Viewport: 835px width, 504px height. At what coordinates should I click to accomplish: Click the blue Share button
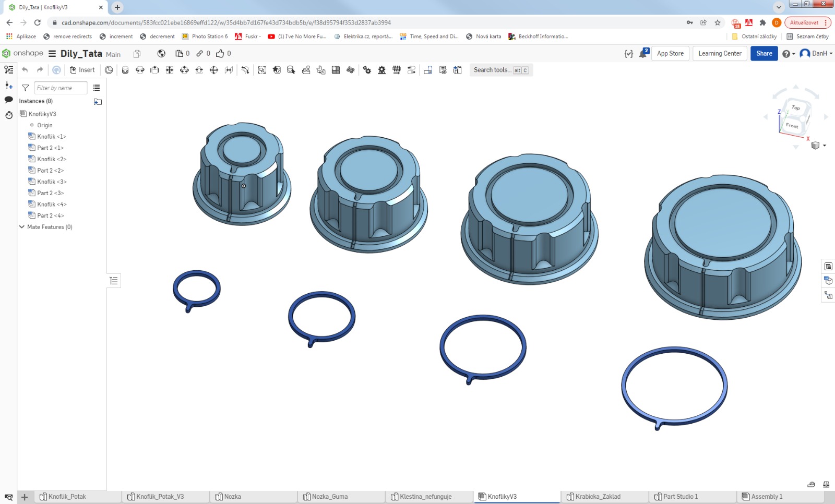tap(764, 54)
